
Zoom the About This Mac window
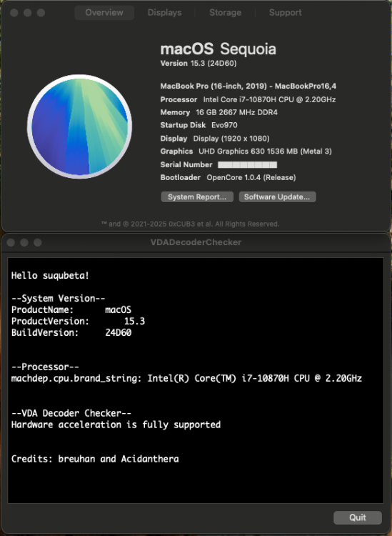click(x=41, y=13)
